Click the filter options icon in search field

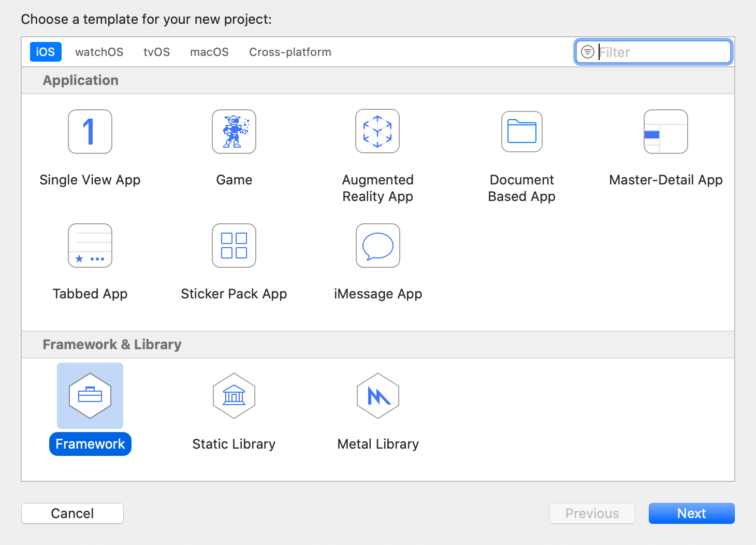[x=588, y=52]
